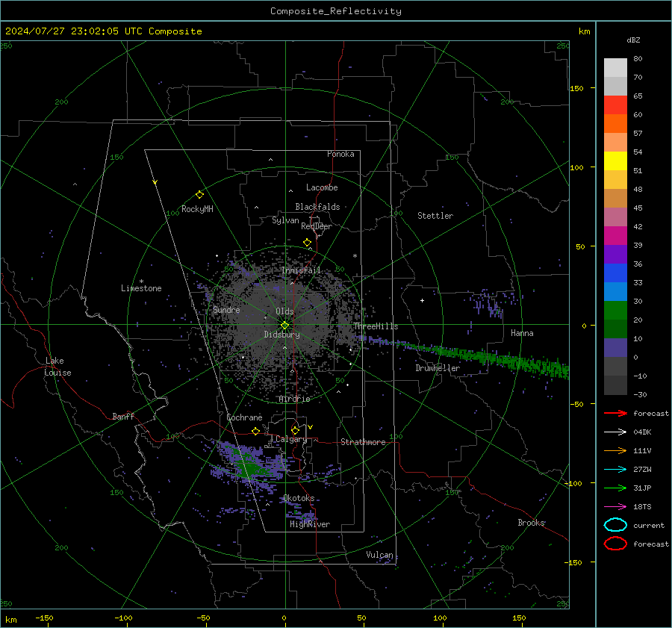
Task: Click the Composite_Reflectivity title
Action: 336,11
